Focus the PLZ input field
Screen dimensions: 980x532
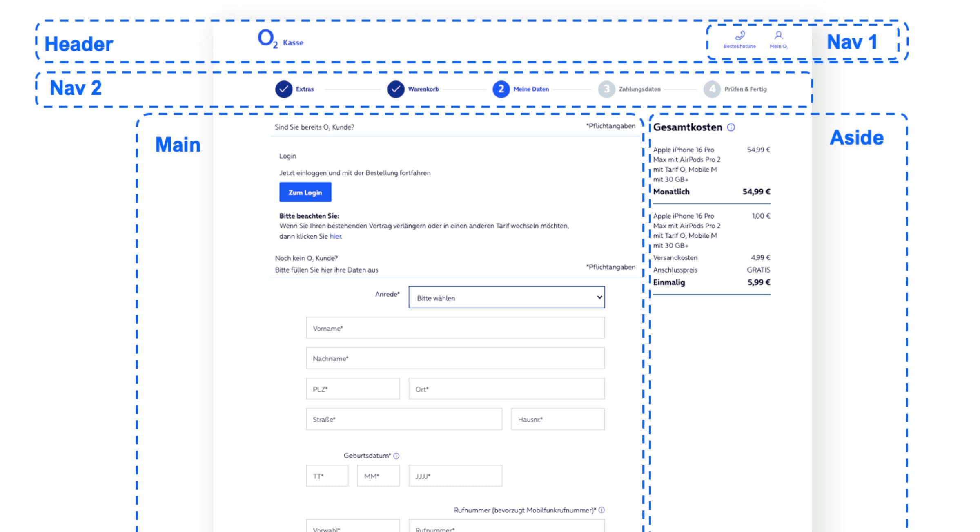[x=353, y=389]
